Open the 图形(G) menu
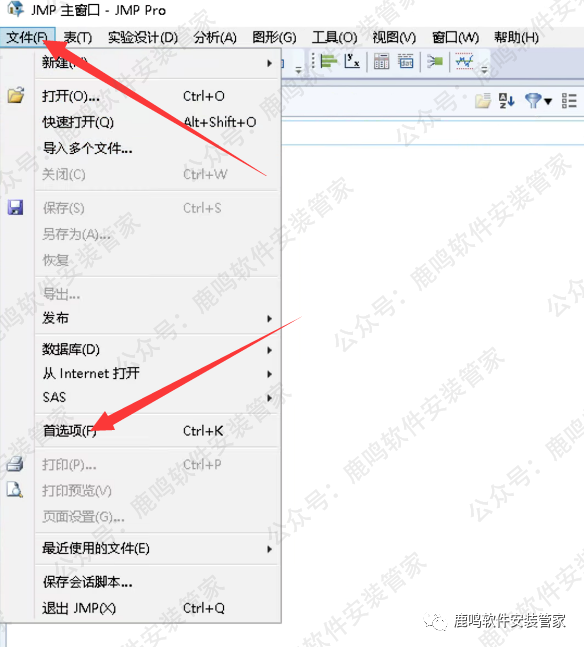Image resolution: width=584 pixels, height=647 pixels. (274, 38)
